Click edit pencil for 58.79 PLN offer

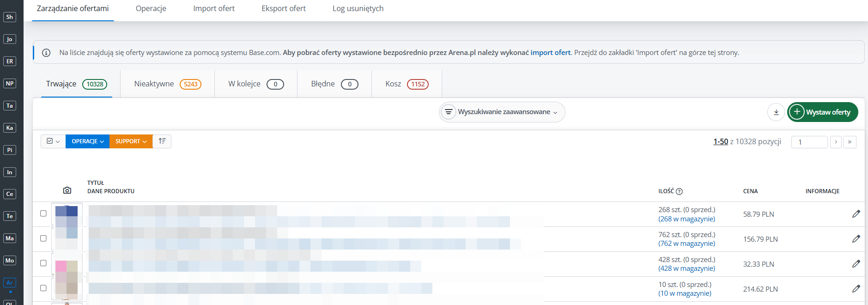click(856, 214)
